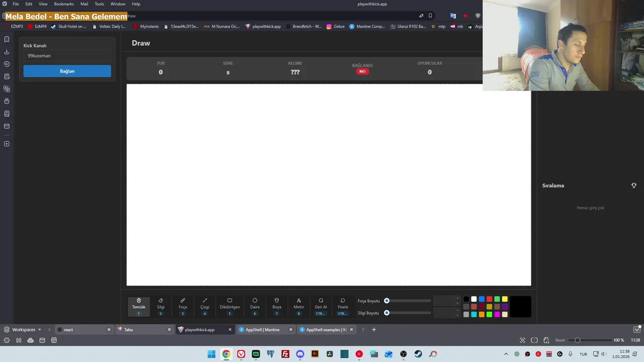Click the Silgi Boyutu slider handle
Viewport: 644px width, 362px height.
[x=387, y=313]
